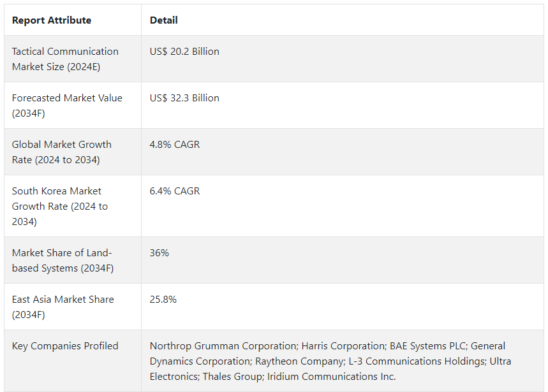Click the Iridium Communications Inc. text
The image size is (548, 392).
click(x=330, y=377)
